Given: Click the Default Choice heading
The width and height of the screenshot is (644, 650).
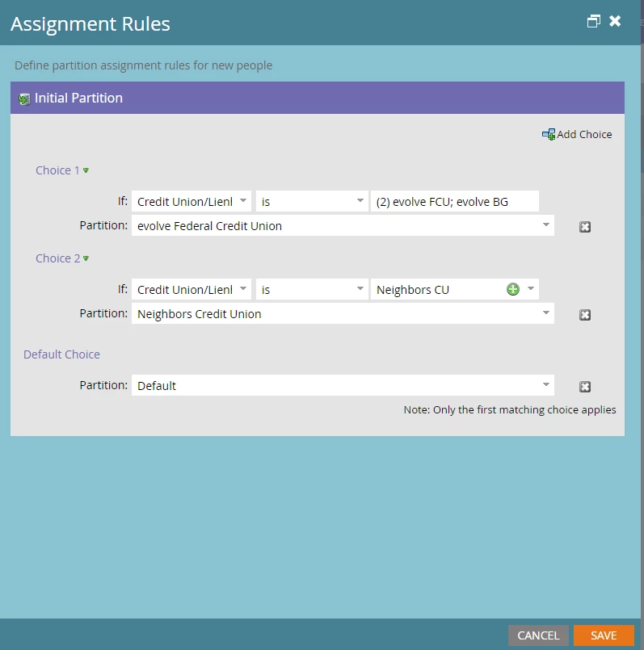Looking at the screenshot, I should click(61, 354).
